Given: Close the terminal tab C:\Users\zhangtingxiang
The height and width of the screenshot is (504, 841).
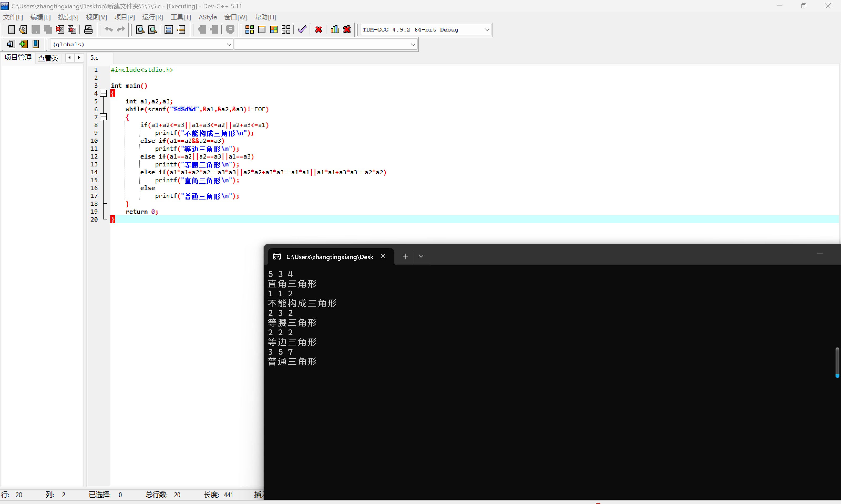Looking at the screenshot, I should point(383,256).
